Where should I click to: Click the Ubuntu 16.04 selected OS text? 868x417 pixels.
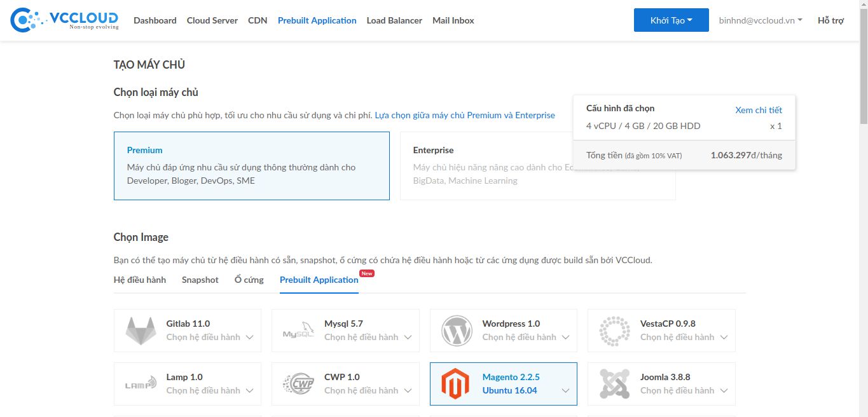pyautogui.click(x=510, y=390)
